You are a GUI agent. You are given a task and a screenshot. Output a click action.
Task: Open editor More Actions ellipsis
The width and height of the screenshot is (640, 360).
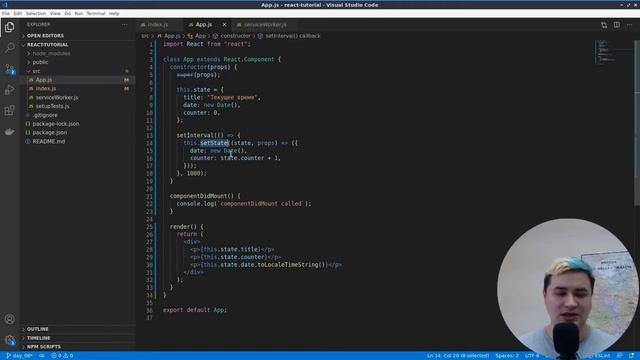point(630,25)
